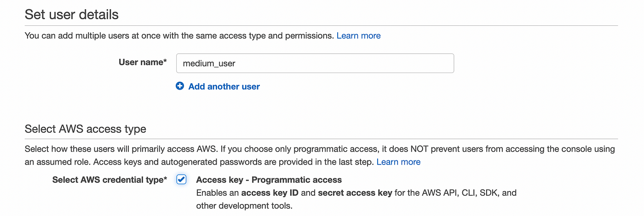
Task: Click the other development tools description line
Action: tap(244, 205)
